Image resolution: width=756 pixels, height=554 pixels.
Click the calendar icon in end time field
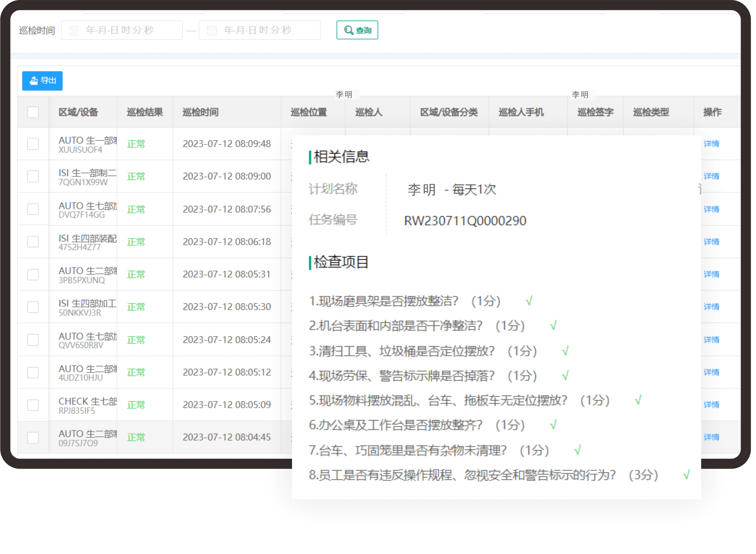click(x=211, y=31)
